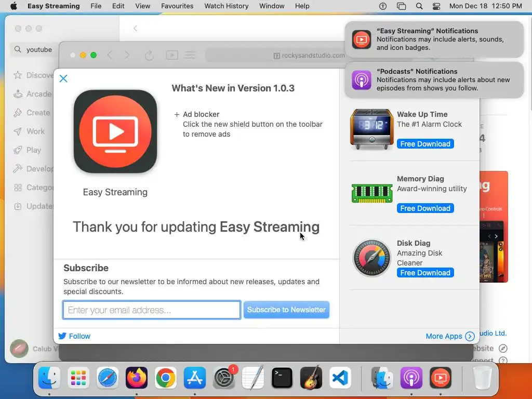The image size is (532, 399).
Task: Open GarageBand from the Dock
Action: 311,378
